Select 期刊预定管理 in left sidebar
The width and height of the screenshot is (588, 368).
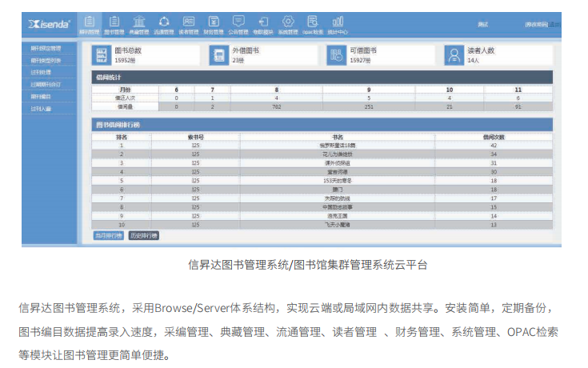(x=46, y=48)
